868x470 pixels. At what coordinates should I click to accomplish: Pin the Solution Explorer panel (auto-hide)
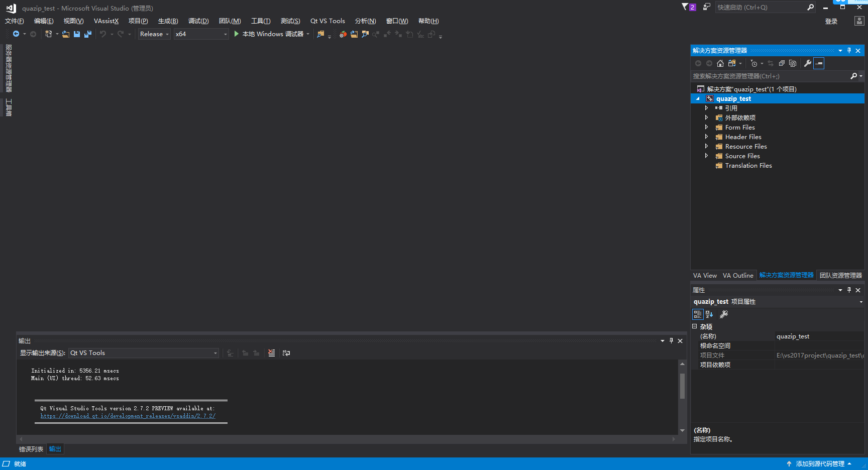pyautogui.click(x=849, y=50)
